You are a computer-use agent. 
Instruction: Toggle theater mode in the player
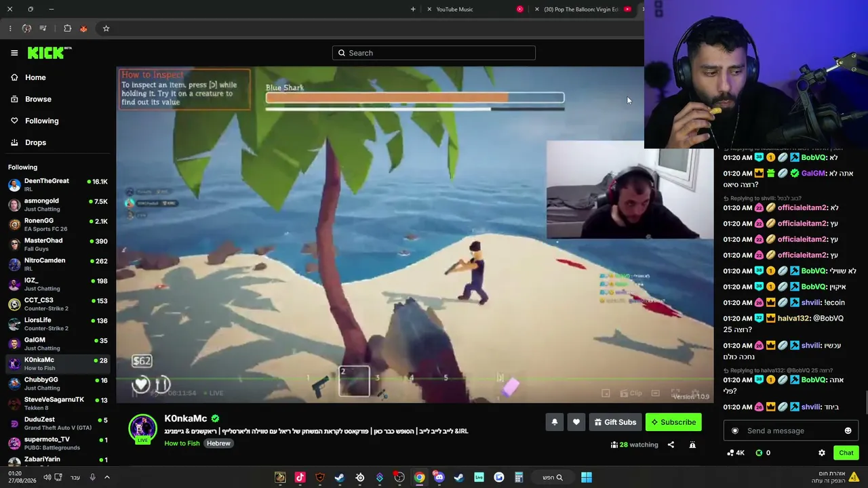coord(655,393)
